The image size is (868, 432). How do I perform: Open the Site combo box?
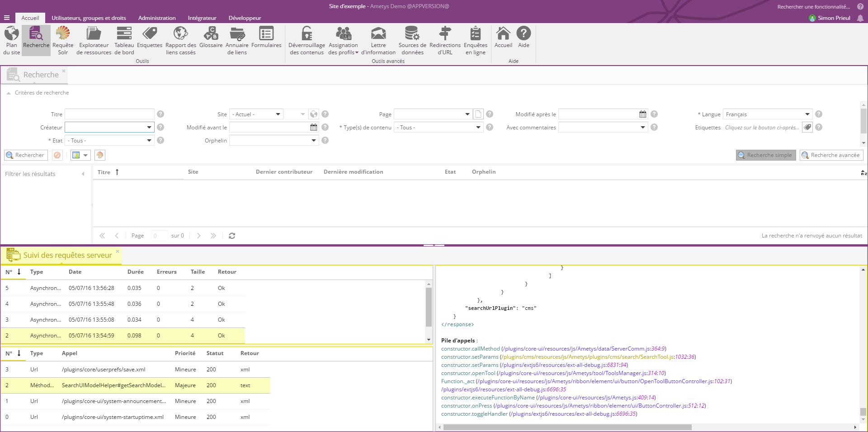pyautogui.click(x=256, y=114)
